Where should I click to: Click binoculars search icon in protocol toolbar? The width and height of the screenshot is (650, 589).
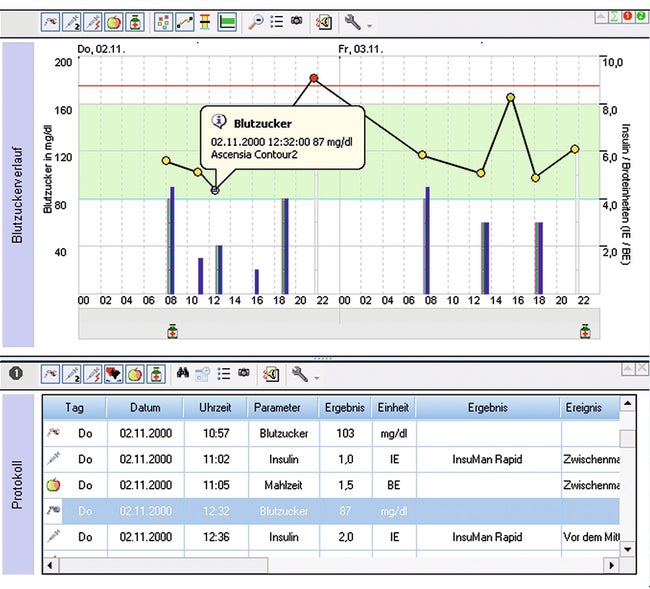point(183,373)
